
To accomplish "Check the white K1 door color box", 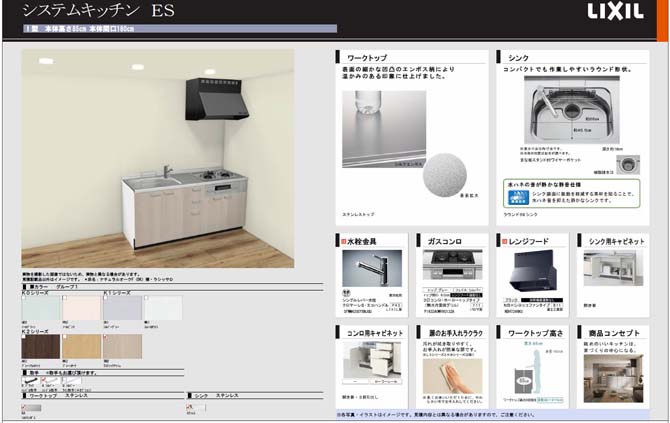I will click(146, 298).
